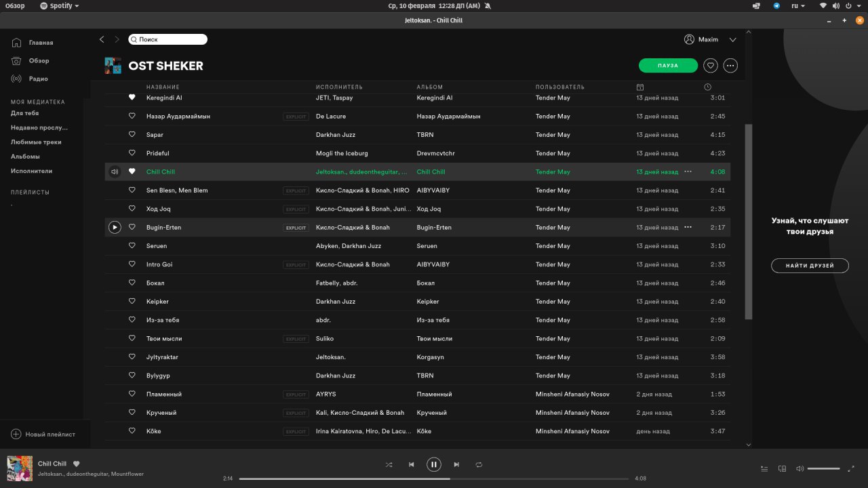Sort by АЛЬБОМ column

tap(430, 87)
